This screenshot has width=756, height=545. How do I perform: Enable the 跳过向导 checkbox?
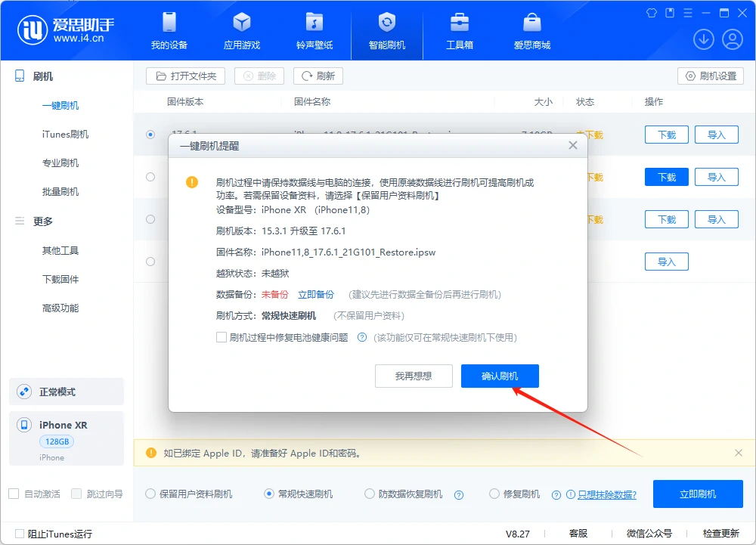[76, 494]
